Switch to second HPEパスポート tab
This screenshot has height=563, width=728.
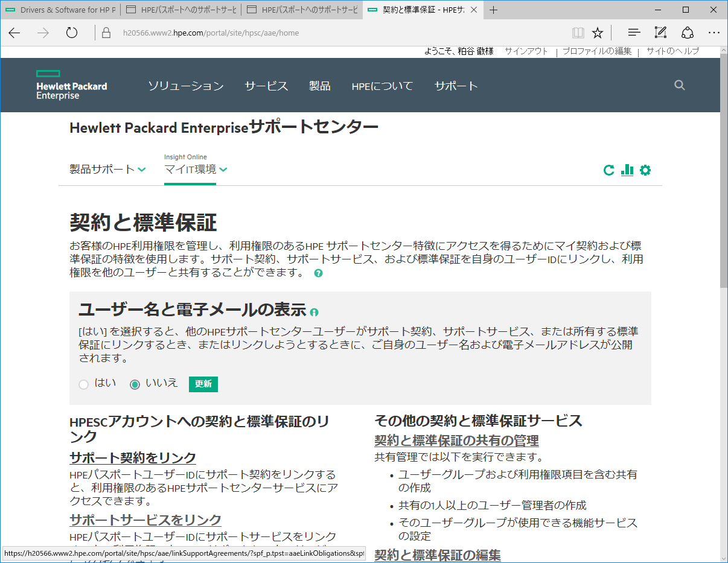(181, 10)
